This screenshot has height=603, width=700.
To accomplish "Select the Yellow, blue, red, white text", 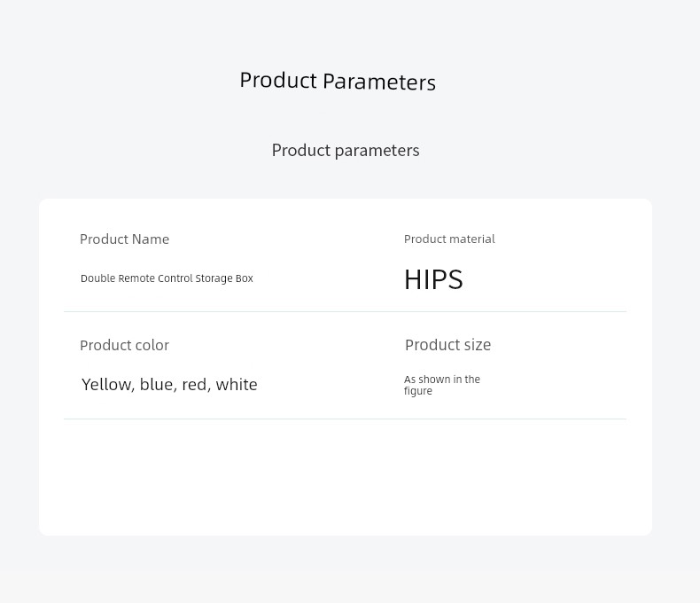I will pyautogui.click(x=169, y=385).
